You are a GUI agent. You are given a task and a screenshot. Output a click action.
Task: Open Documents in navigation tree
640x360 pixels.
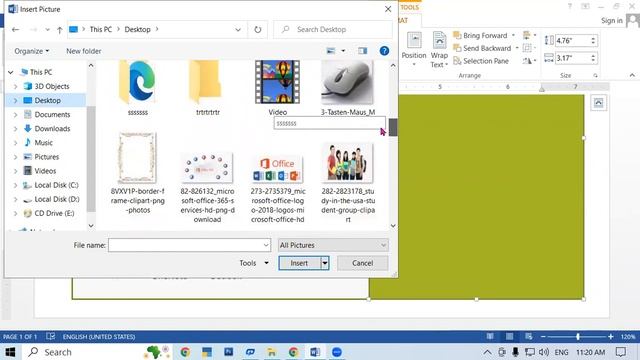pyautogui.click(x=52, y=115)
